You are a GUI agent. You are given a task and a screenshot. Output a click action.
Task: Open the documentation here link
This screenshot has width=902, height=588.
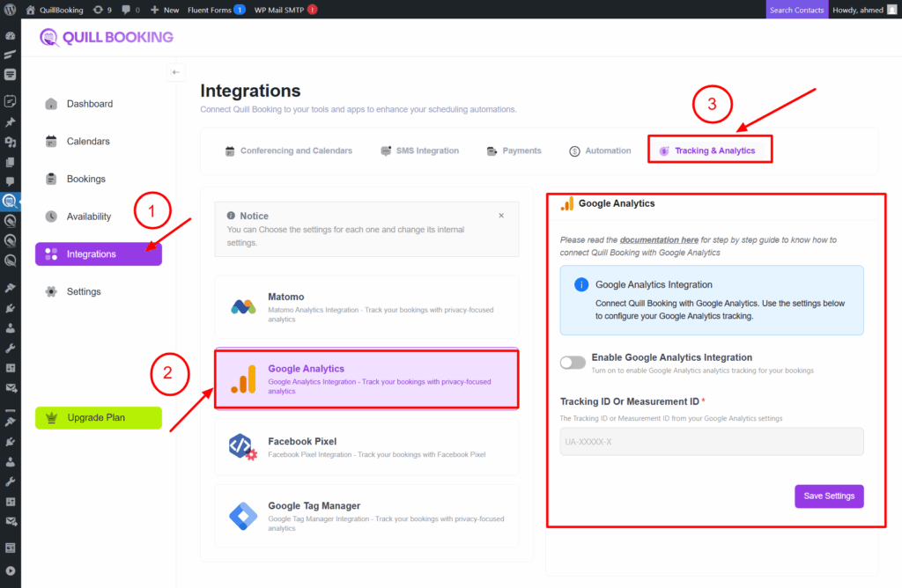pos(659,239)
